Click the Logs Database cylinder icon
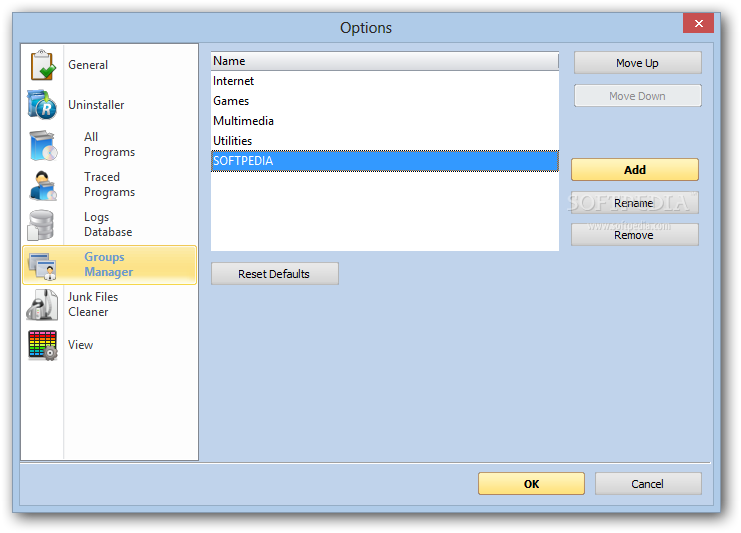The height and width of the screenshot is (533, 741). point(41,225)
